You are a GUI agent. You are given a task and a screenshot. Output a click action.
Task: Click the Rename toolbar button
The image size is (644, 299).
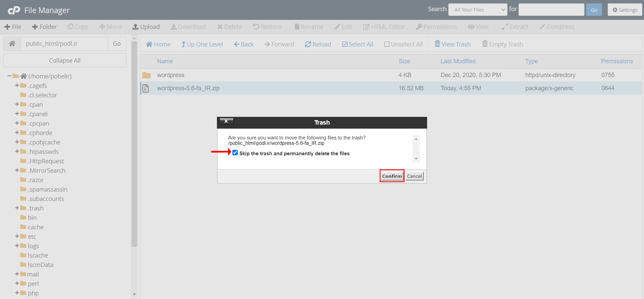point(309,27)
